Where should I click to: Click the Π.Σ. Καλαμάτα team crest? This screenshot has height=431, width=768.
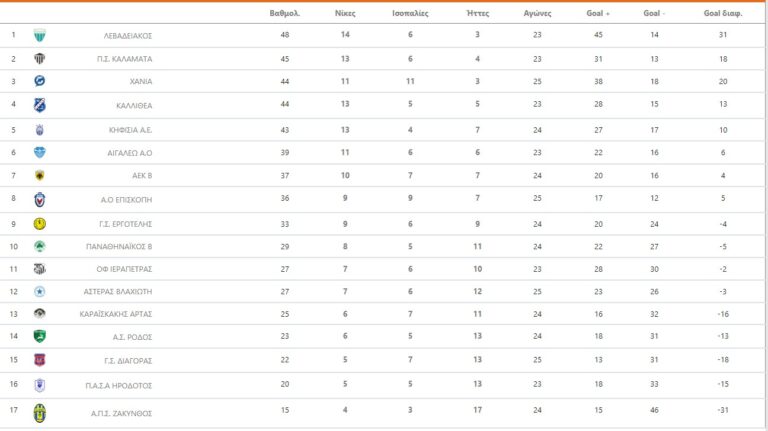40,59
